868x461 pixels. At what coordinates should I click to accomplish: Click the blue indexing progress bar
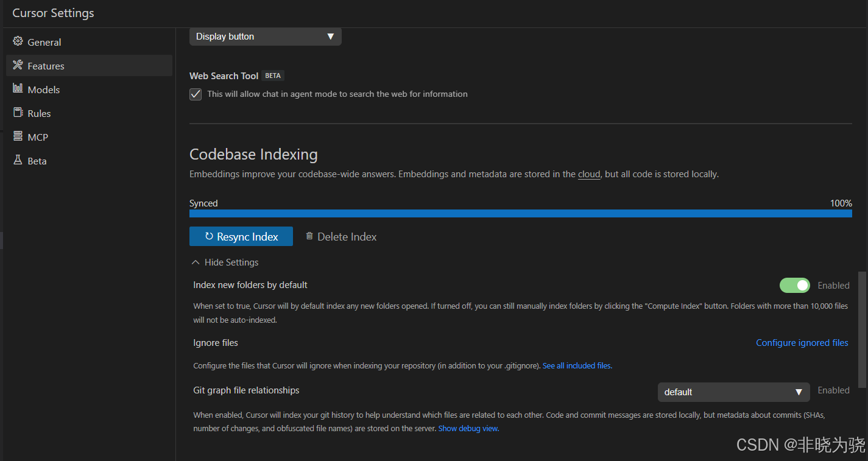pos(521,214)
